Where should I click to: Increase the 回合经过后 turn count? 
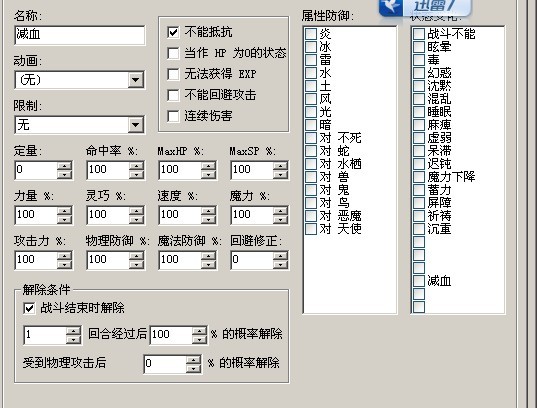[73, 331]
